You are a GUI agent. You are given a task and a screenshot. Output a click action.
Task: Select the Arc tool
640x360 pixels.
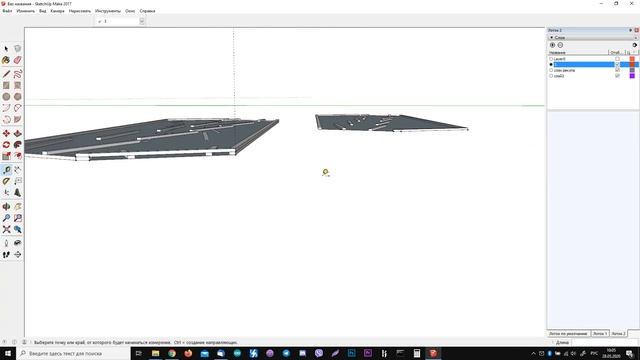pyautogui.click(x=6, y=108)
